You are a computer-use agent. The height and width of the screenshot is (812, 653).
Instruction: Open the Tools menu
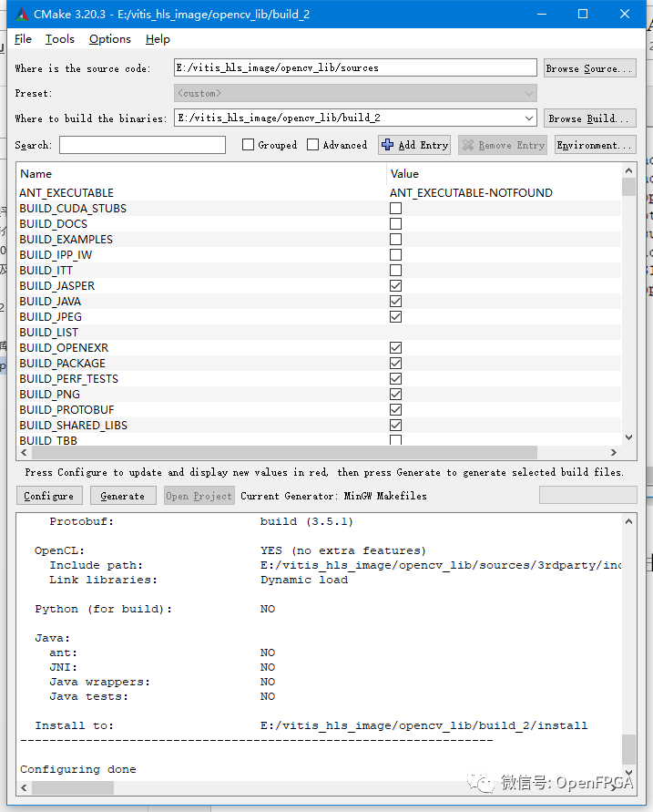[x=60, y=39]
